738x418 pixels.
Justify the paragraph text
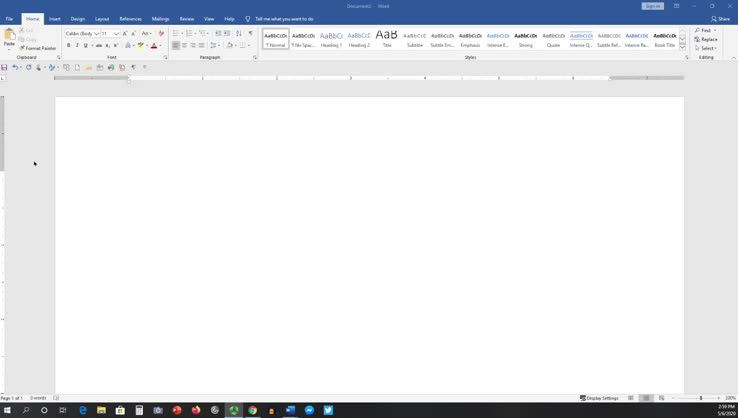click(x=201, y=46)
